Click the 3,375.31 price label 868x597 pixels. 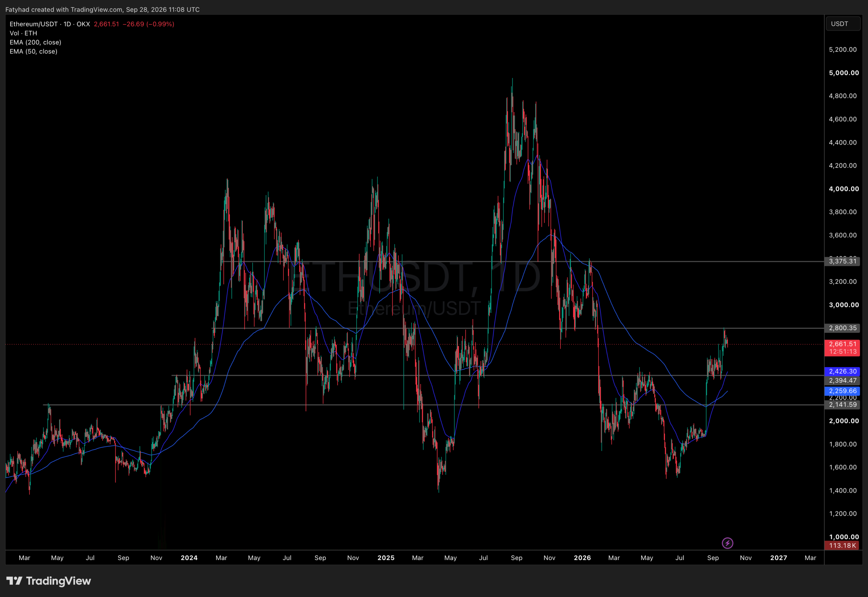click(842, 261)
